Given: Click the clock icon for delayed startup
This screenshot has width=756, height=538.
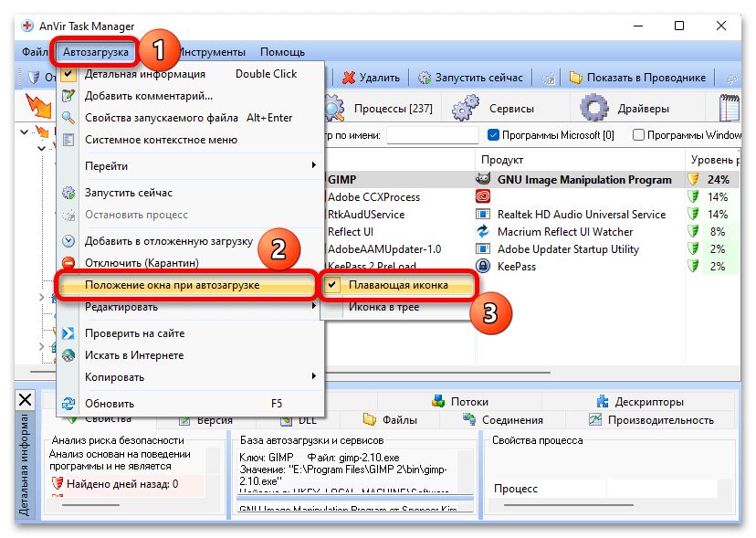Looking at the screenshot, I should click(x=68, y=241).
